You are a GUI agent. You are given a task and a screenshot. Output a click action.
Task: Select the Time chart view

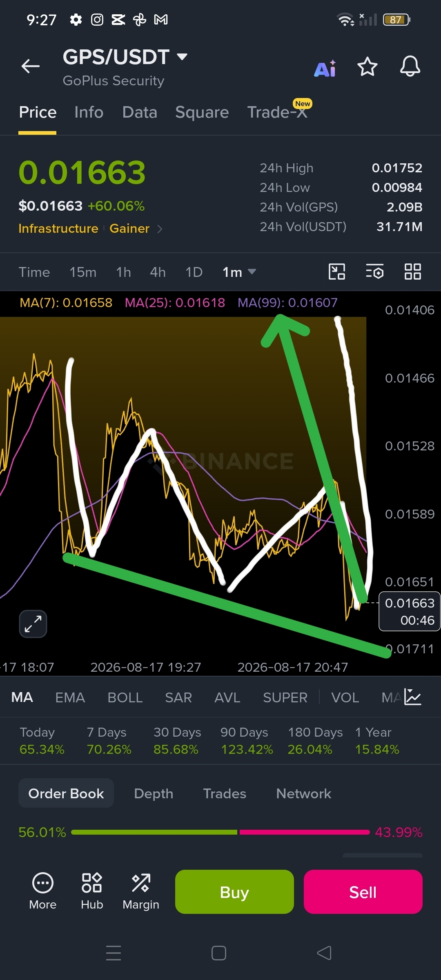pos(34,272)
